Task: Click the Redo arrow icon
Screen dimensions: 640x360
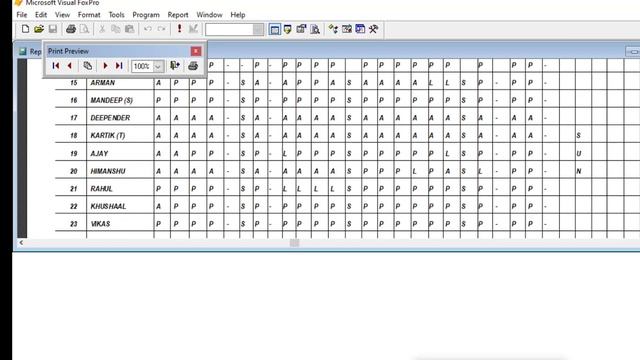Action: coord(161,29)
